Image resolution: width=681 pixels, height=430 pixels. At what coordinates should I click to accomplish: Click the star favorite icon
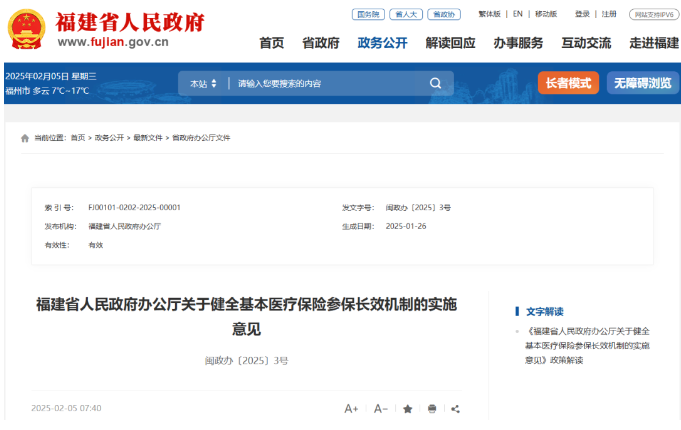(x=407, y=409)
